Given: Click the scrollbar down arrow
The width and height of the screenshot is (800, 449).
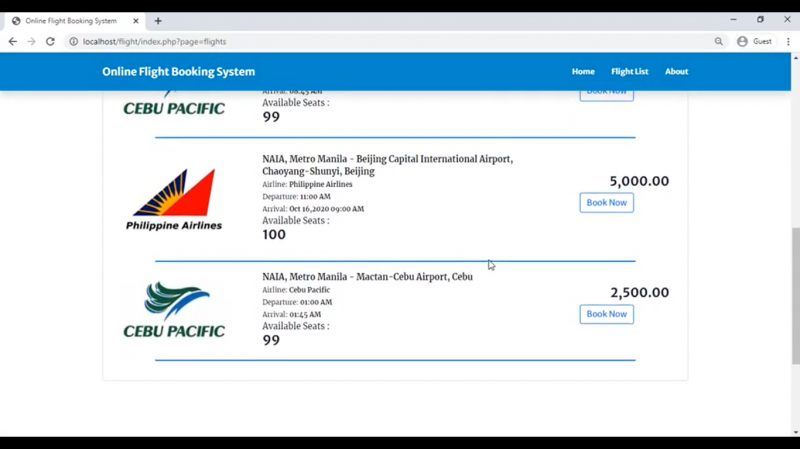Looking at the screenshot, I should pos(795,432).
